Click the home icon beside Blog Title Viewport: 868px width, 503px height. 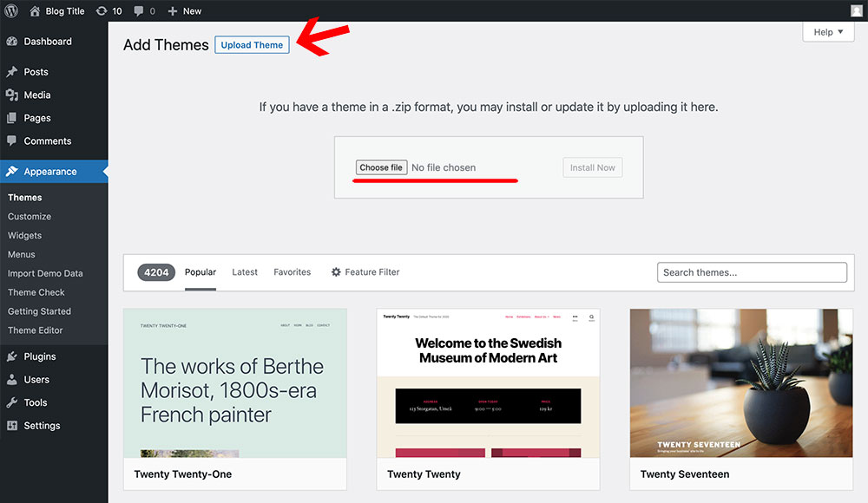coord(35,10)
